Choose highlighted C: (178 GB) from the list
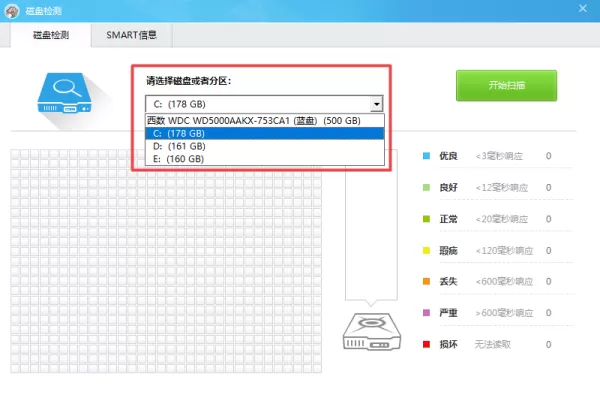 point(264,133)
